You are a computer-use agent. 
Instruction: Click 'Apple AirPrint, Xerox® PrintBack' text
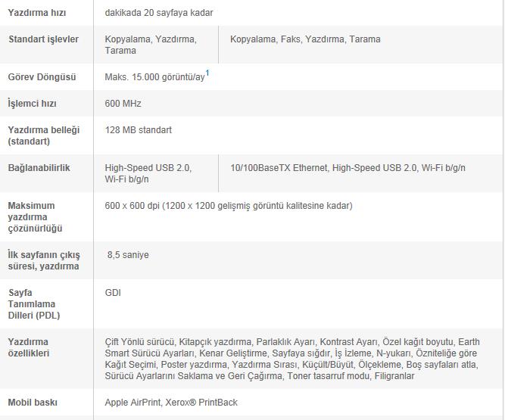[171, 403]
